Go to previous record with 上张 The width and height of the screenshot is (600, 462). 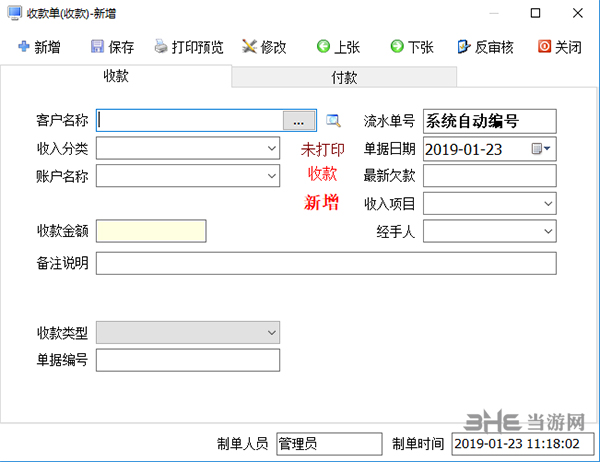point(338,47)
